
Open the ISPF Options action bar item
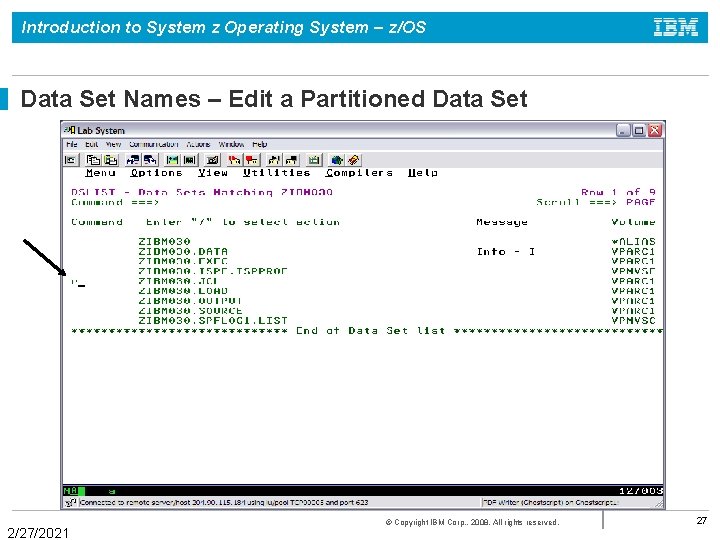pyautogui.click(x=156, y=173)
